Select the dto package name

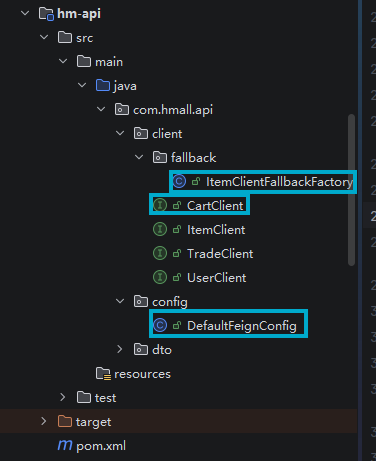pyautogui.click(x=162, y=350)
